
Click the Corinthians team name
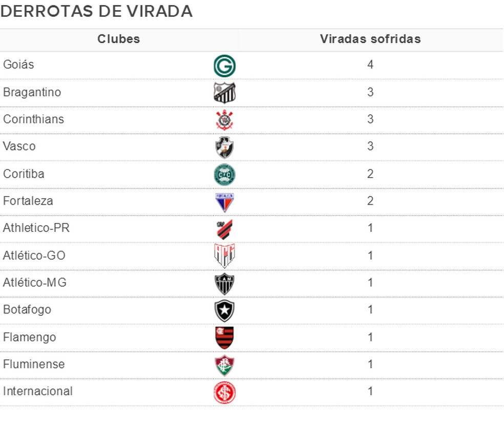click(34, 119)
